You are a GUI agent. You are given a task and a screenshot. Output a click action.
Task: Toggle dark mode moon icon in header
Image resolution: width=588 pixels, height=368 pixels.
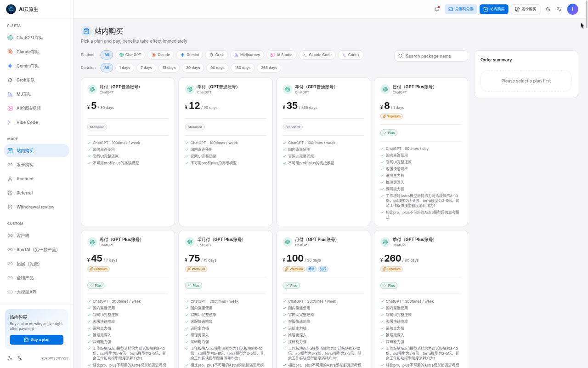coord(548,9)
